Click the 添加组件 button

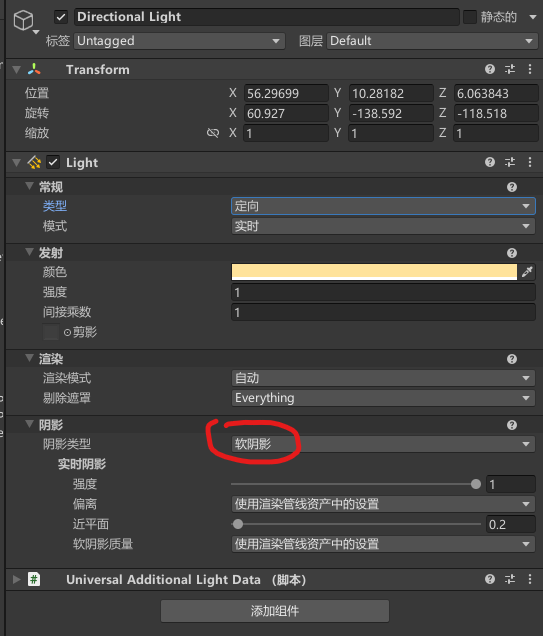coord(275,611)
